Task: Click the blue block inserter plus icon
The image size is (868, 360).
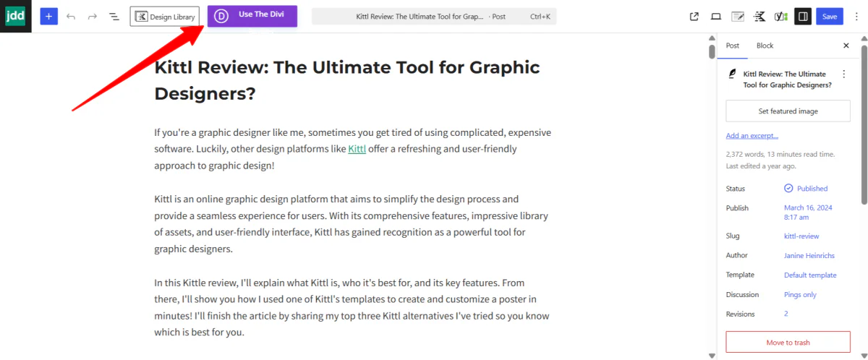Action: pyautogui.click(x=48, y=16)
